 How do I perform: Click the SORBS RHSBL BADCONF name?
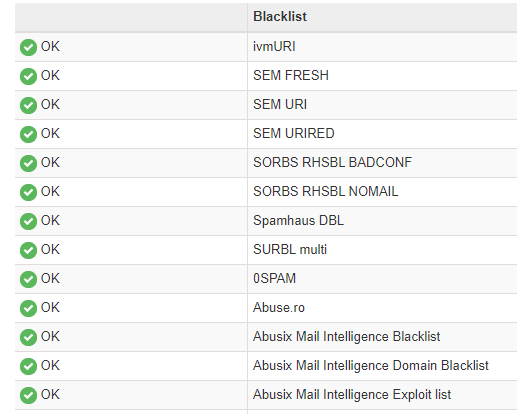[332, 162]
